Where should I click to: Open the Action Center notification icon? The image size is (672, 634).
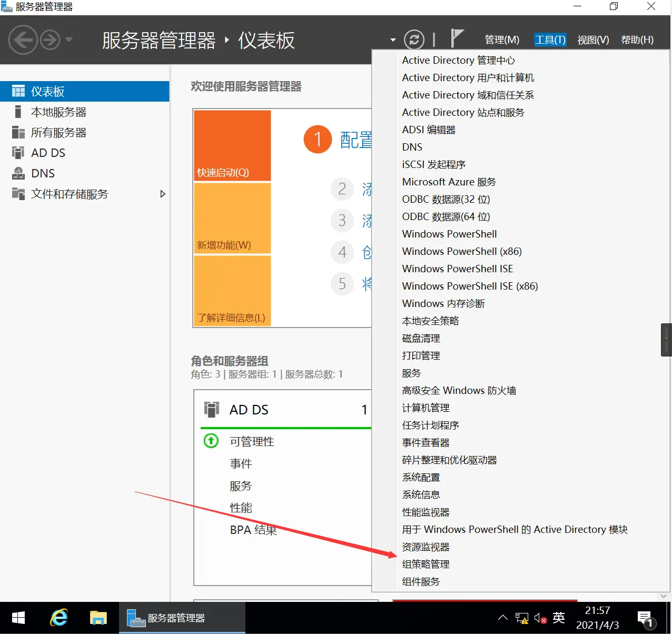coord(646,619)
